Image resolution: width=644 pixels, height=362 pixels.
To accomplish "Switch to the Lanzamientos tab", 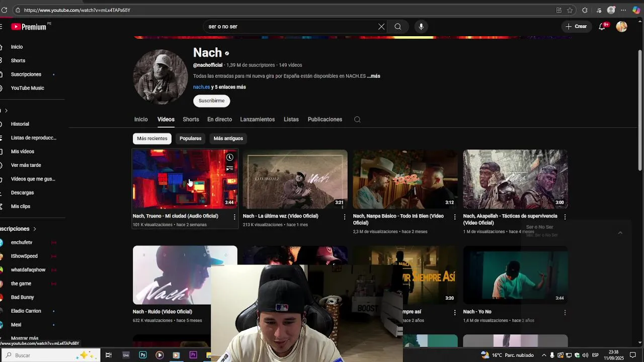I will (x=258, y=119).
